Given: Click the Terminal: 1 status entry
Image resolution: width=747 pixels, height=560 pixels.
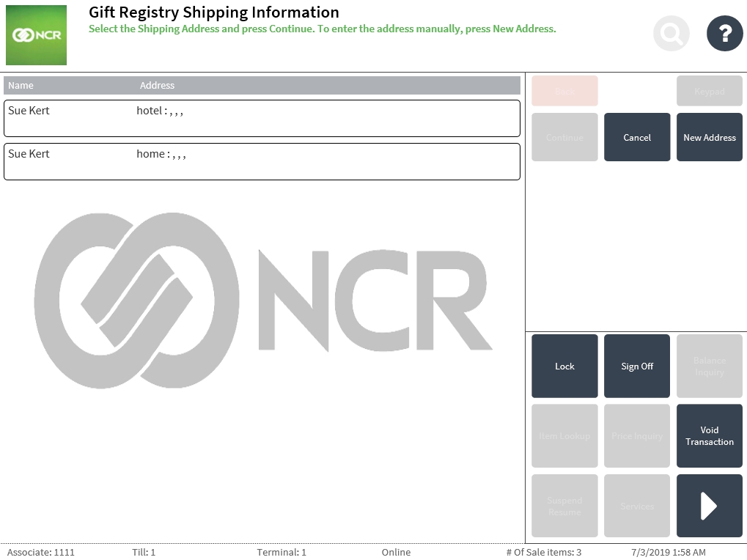Looking at the screenshot, I should click(281, 552).
